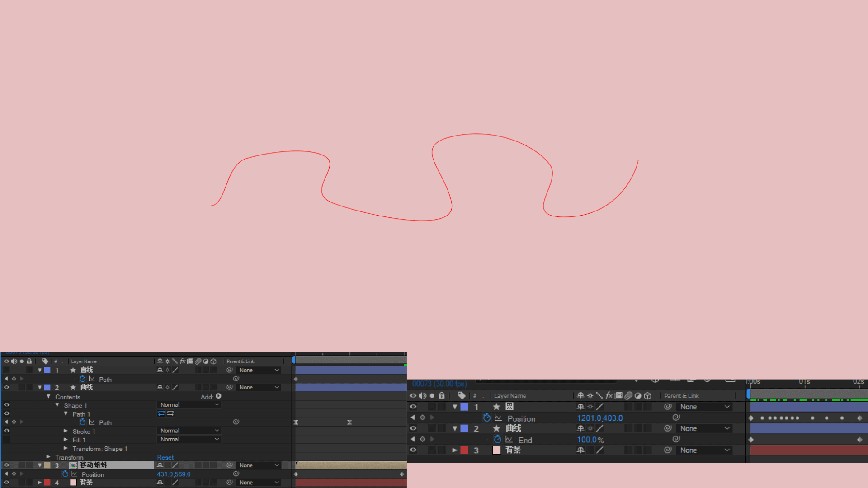Open Shape 1 blend mode Normal dropdown

[x=189, y=405]
